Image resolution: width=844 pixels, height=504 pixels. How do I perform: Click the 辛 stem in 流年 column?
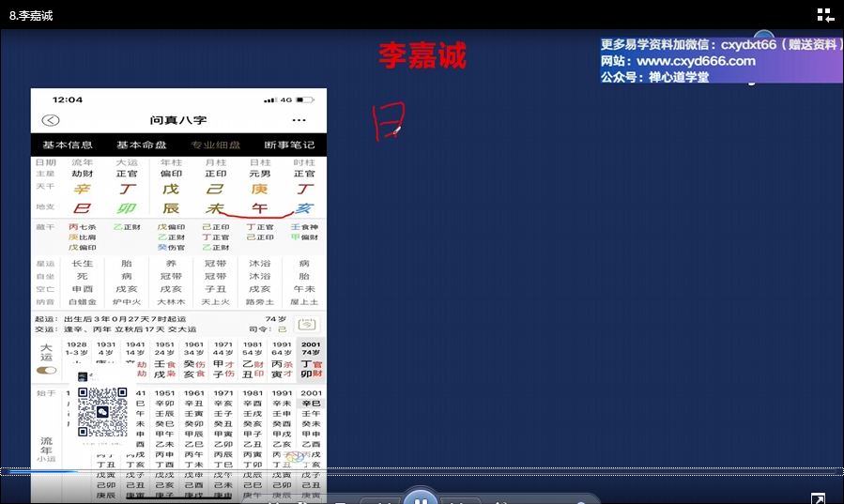(82, 189)
